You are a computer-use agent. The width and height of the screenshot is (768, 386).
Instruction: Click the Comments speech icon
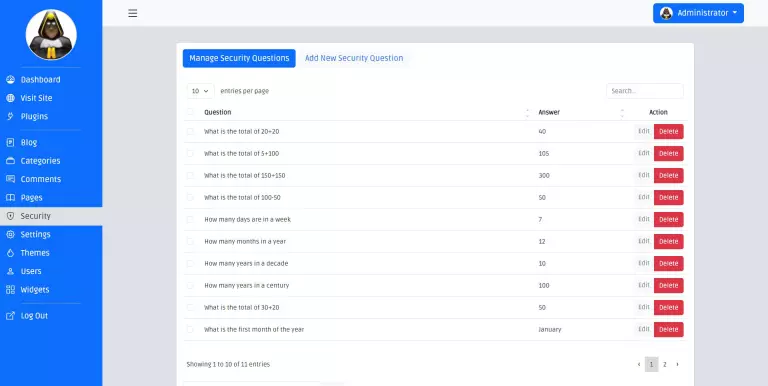pos(10,179)
